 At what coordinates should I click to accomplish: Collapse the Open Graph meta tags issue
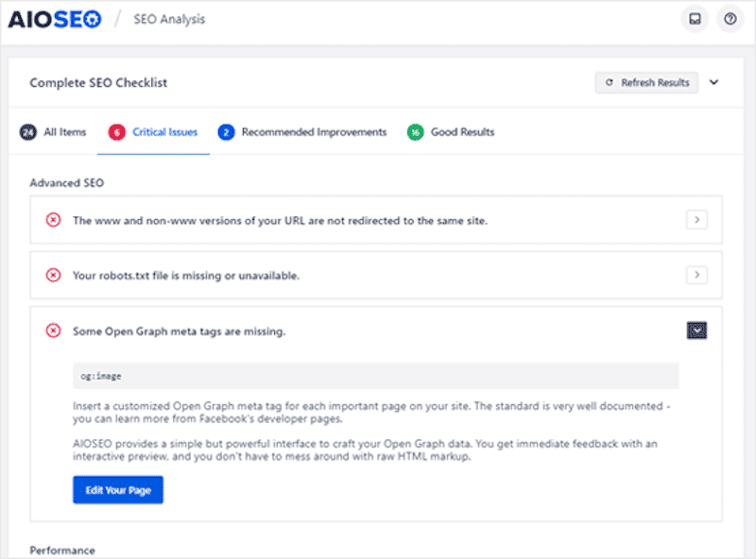click(x=696, y=330)
